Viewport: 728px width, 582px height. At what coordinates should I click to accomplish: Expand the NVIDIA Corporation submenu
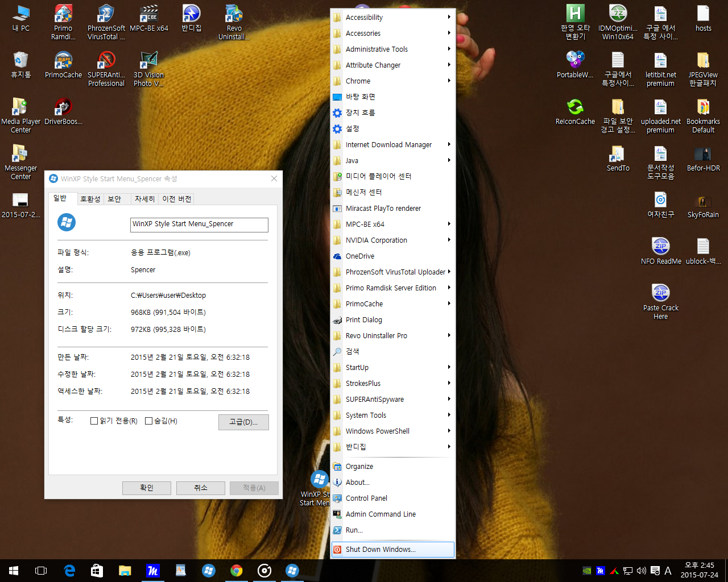click(x=392, y=240)
